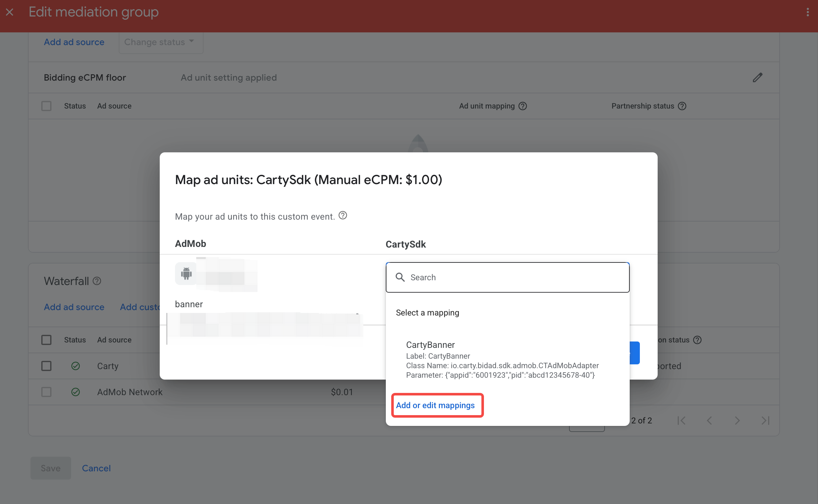Go to last page arrow icon
The width and height of the screenshot is (818, 504).
[765, 420]
